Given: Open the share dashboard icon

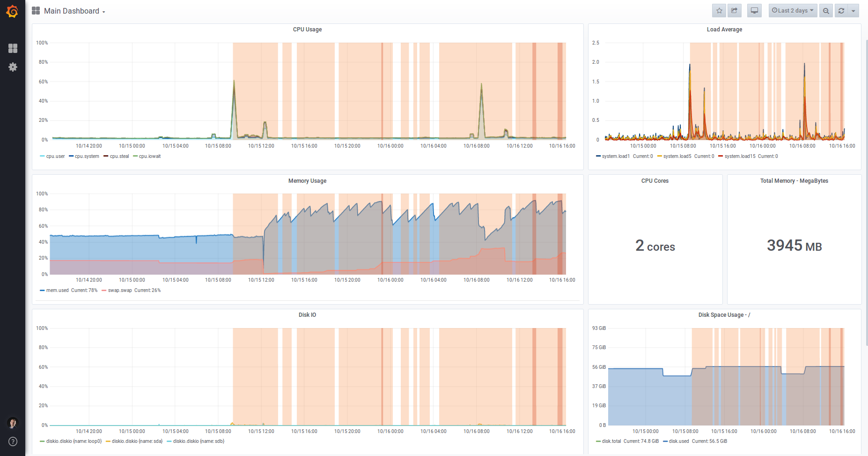Looking at the screenshot, I should (734, 10).
